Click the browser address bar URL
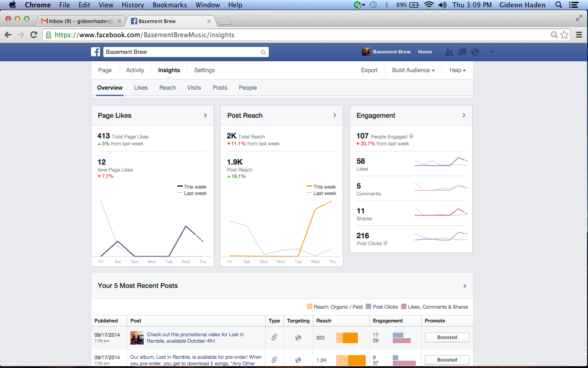 [x=145, y=35]
